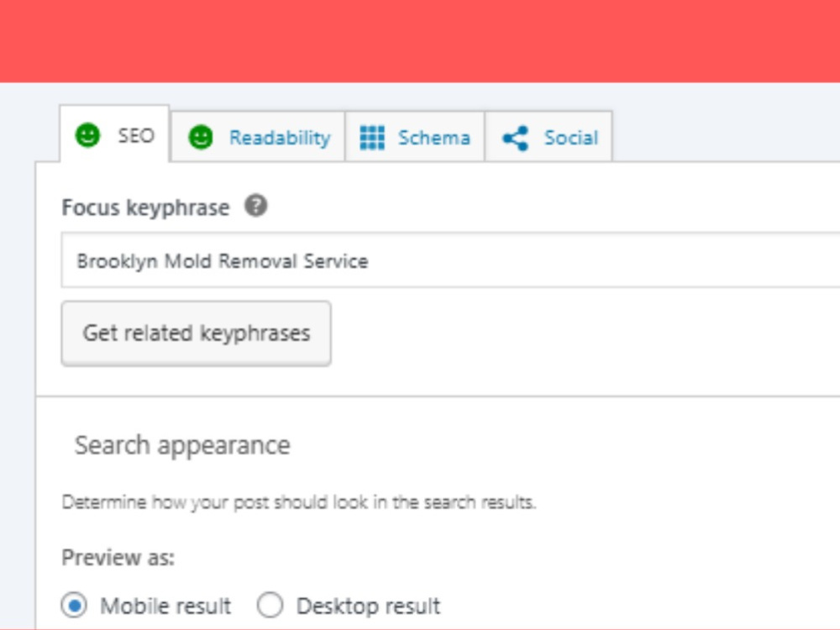Choose the 'Desktop result' label text
Image resolution: width=840 pixels, height=630 pixels.
click(x=368, y=606)
